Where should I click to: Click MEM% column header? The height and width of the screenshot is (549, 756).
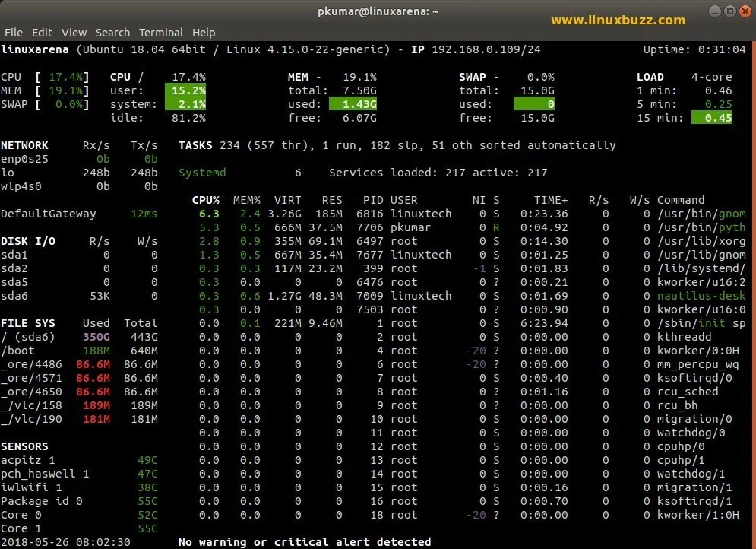click(x=247, y=200)
